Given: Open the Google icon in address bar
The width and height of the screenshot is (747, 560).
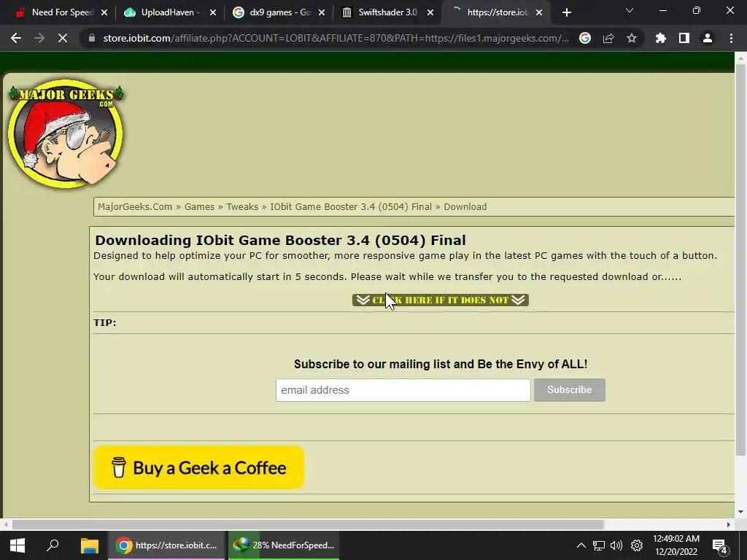Looking at the screenshot, I should click(x=585, y=38).
